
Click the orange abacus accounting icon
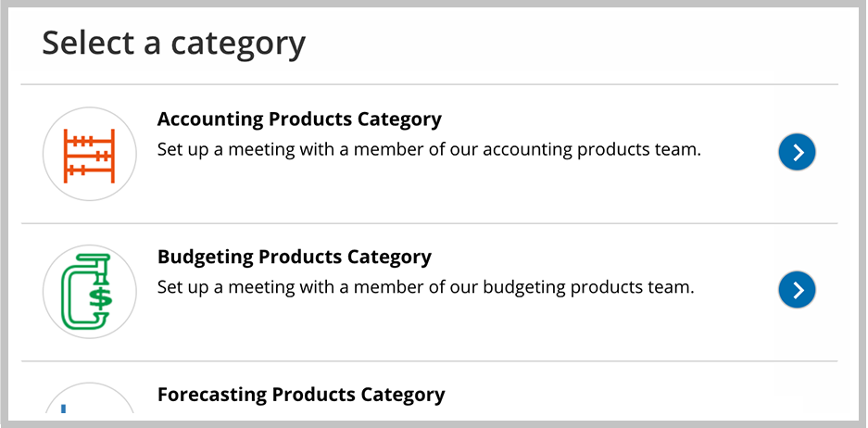[x=89, y=156]
